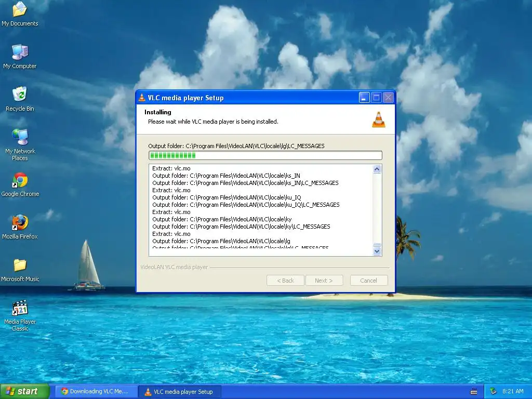The image size is (532, 399).
Task: Select the first 'Extract: vlc.mo' log line
Action: click(x=171, y=168)
